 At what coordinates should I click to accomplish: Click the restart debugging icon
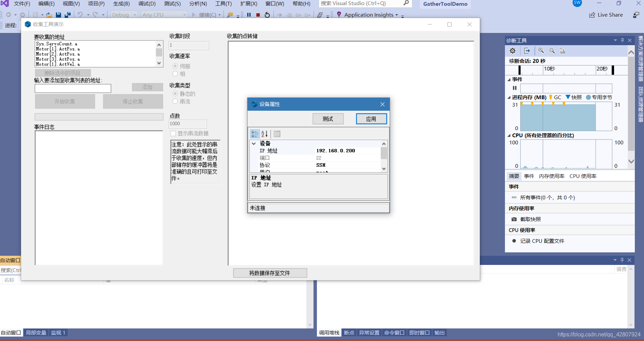(x=267, y=15)
